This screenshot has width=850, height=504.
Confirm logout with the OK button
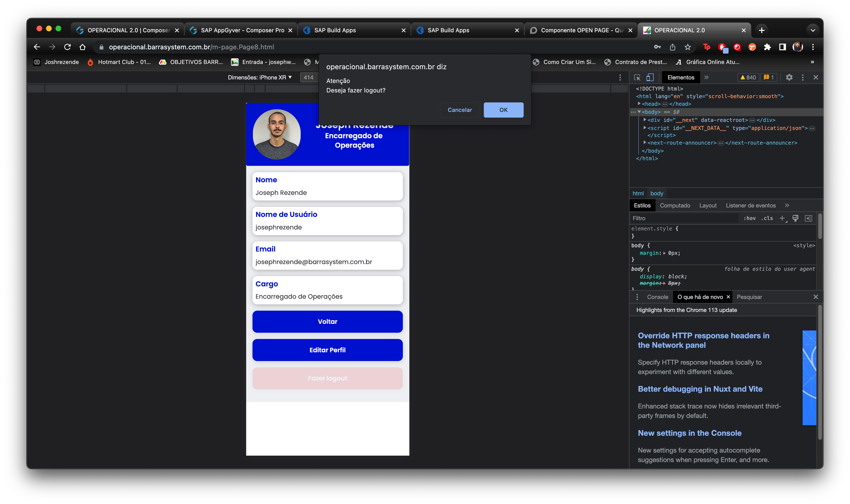pos(503,110)
